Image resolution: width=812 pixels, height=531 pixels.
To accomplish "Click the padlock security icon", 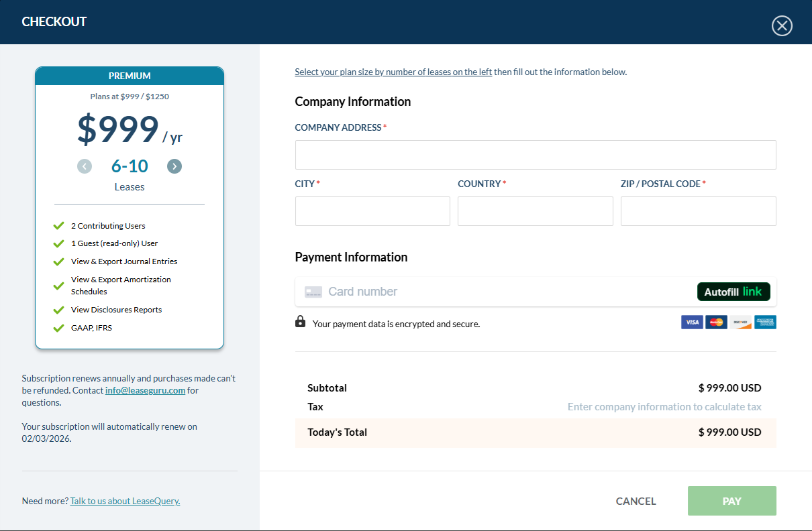I will point(300,322).
